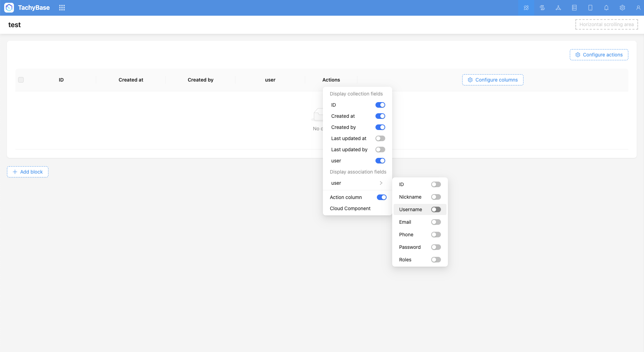The width and height of the screenshot is (644, 352).
Task: Click the Created by column header
Action: 201,80
